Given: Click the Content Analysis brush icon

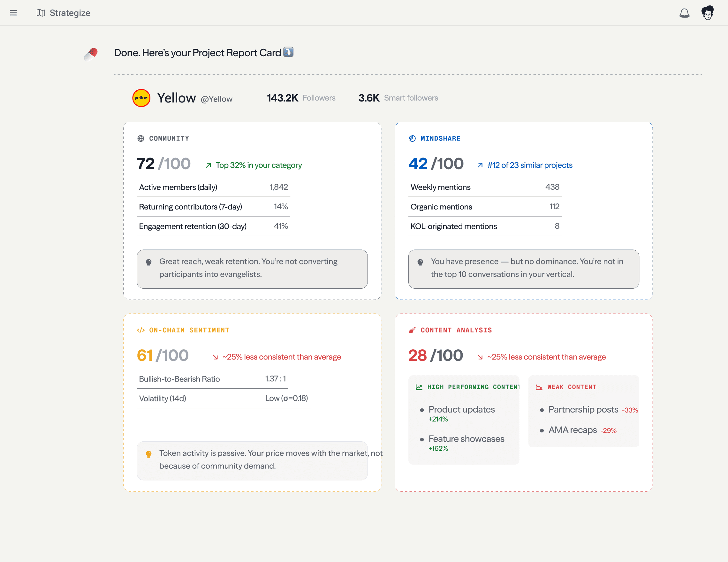Looking at the screenshot, I should pos(412,330).
